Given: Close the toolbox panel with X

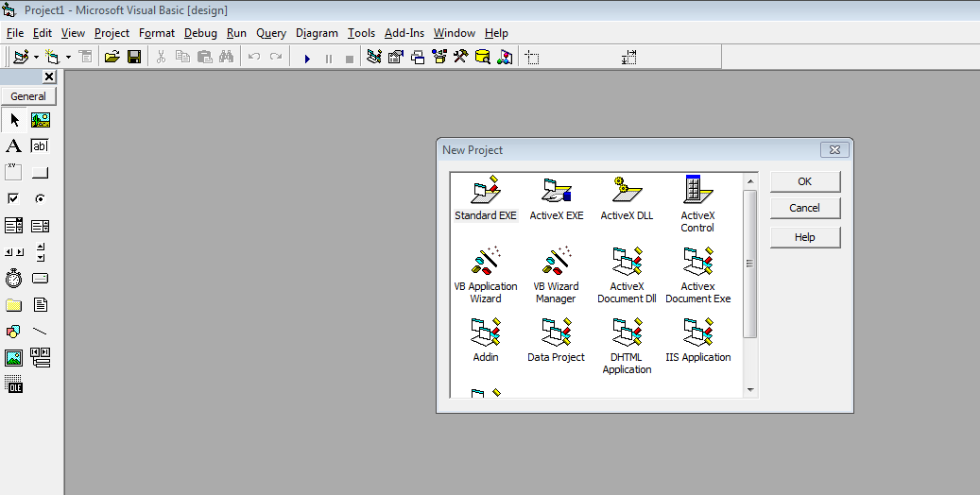Looking at the screenshot, I should click(x=49, y=77).
